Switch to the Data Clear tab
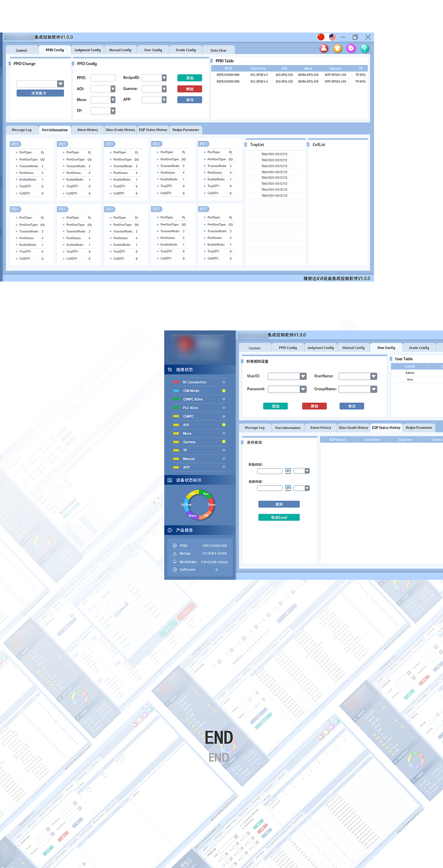The height and width of the screenshot is (868, 443). (x=218, y=50)
